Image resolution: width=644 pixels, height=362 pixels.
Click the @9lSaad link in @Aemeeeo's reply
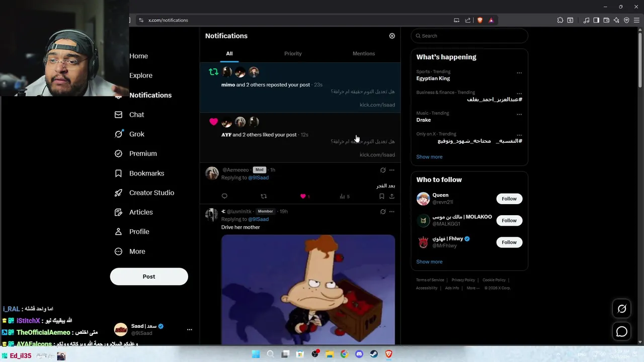(258, 177)
